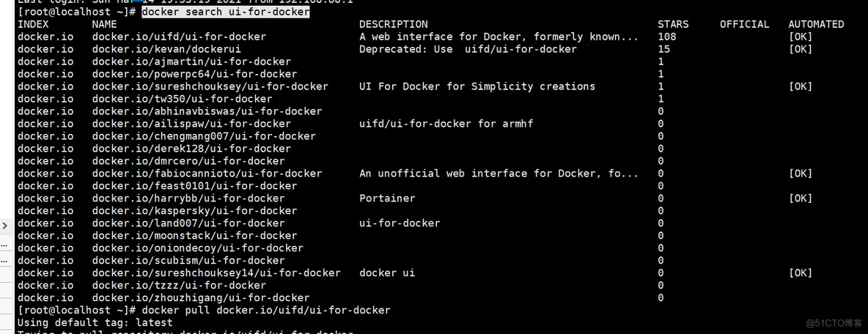868x334 pixels.
Task: Click docker.io/ajmartin/ui-for-docker name
Action: tap(191, 62)
